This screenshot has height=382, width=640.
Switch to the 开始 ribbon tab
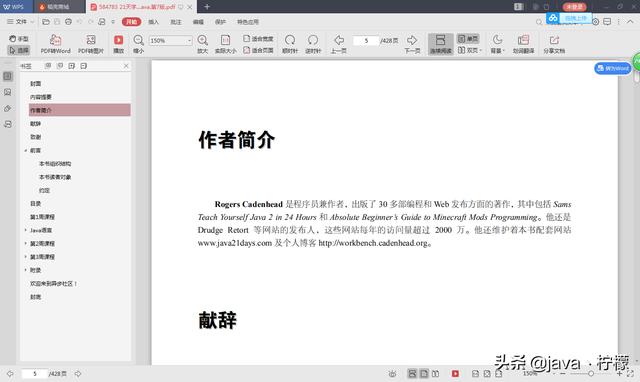131,22
